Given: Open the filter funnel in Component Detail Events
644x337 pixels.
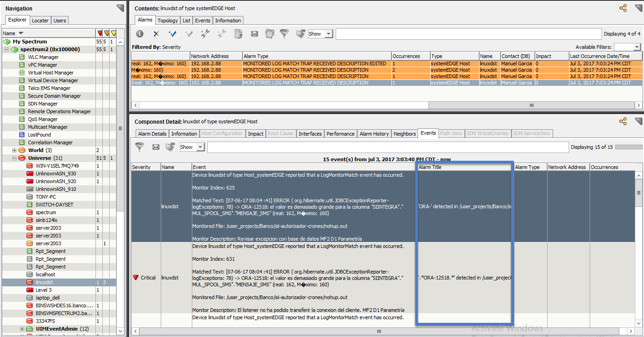Looking at the screenshot, I should coord(140,147).
